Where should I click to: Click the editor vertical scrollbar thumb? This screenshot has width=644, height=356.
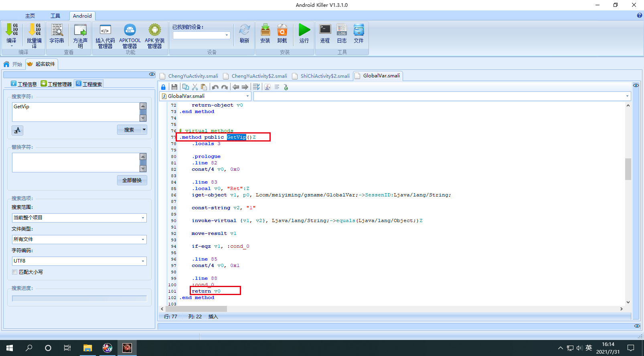click(x=628, y=169)
